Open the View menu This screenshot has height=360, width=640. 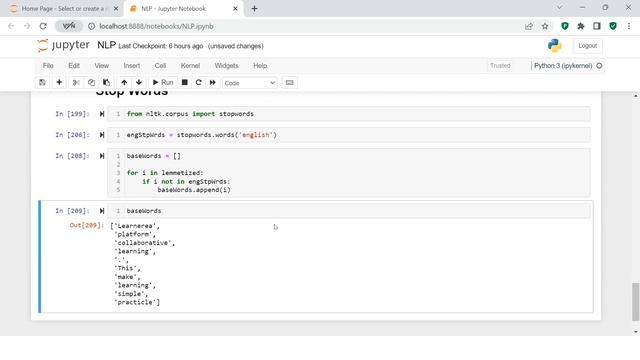(x=102, y=66)
